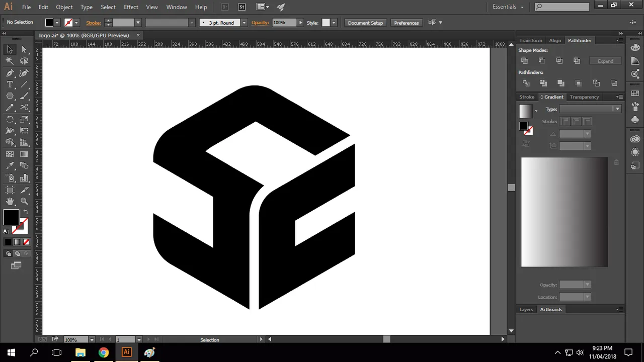644x362 pixels.
Task: Select the Scale tool
Action: tap(24, 120)
